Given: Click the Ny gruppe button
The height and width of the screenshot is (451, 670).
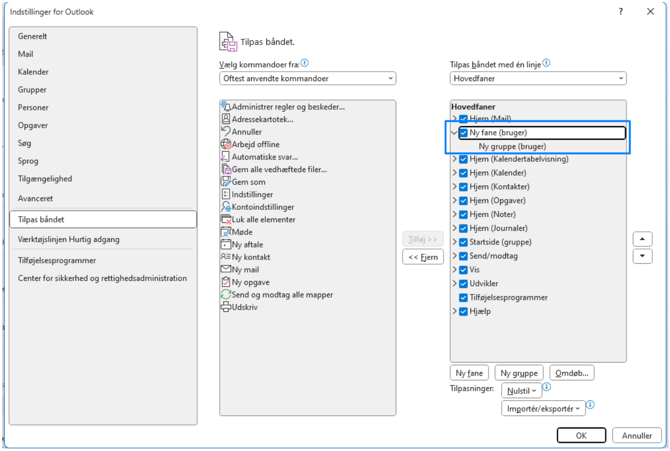Looking at the screenshot, I should (x=519, y=373).
